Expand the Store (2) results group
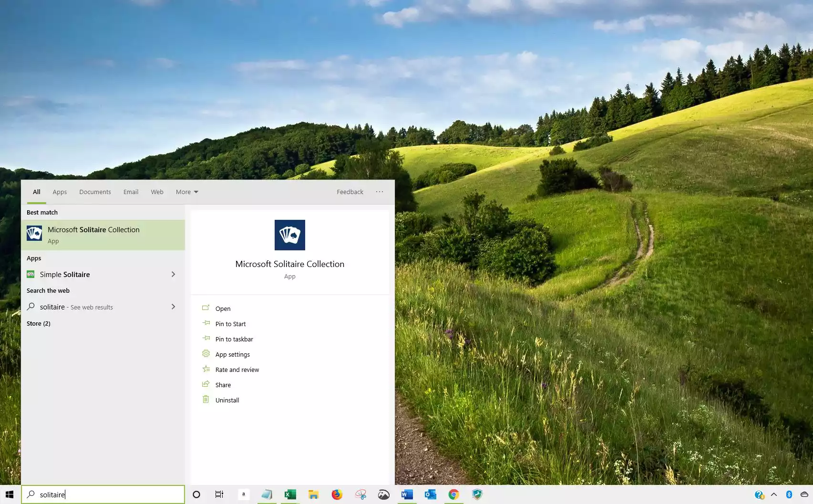 [x=39, y=323]
